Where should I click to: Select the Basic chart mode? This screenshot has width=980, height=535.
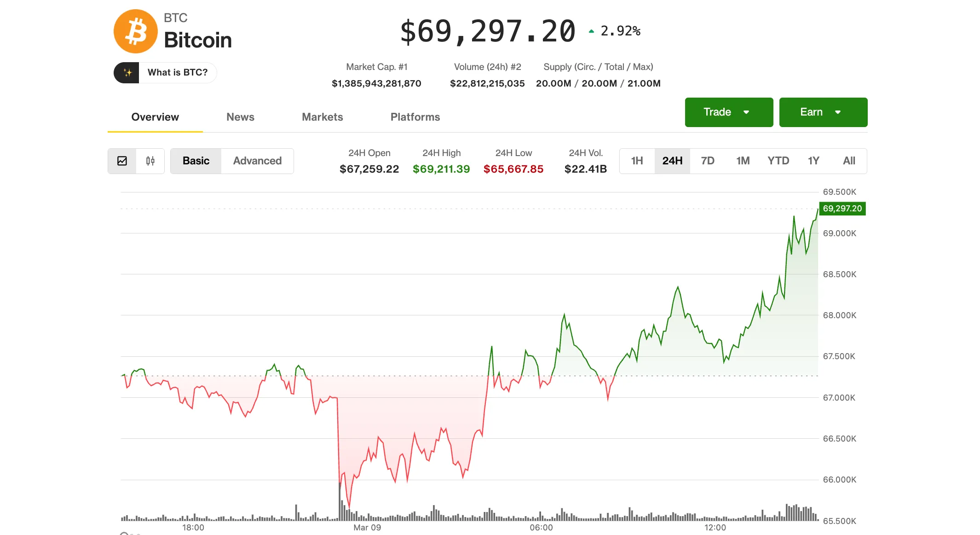196,161
